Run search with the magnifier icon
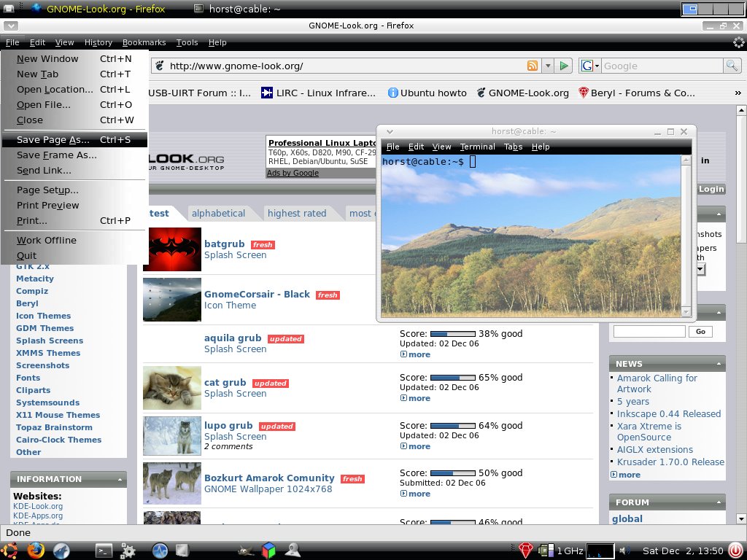This screenshot has height=560, width=747. [731, 66]
